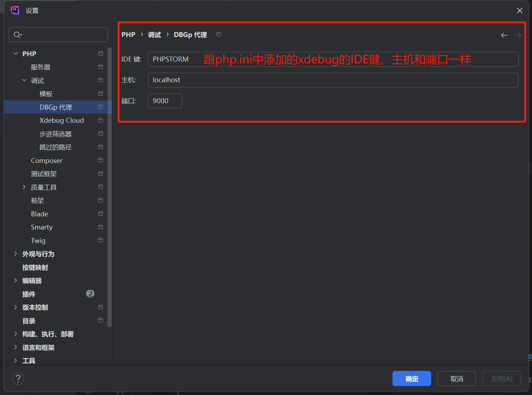Confirm settings with 确定 button
The width and height of the screenshot is (532, 395).
(x=412, y=379)
